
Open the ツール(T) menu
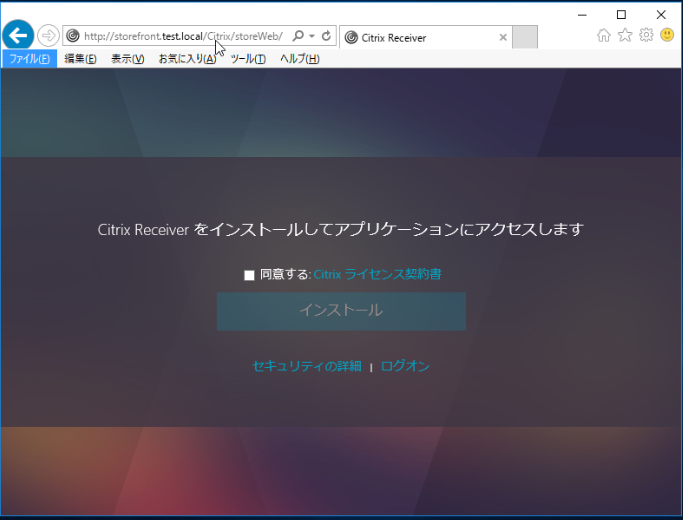pos(248,58)
